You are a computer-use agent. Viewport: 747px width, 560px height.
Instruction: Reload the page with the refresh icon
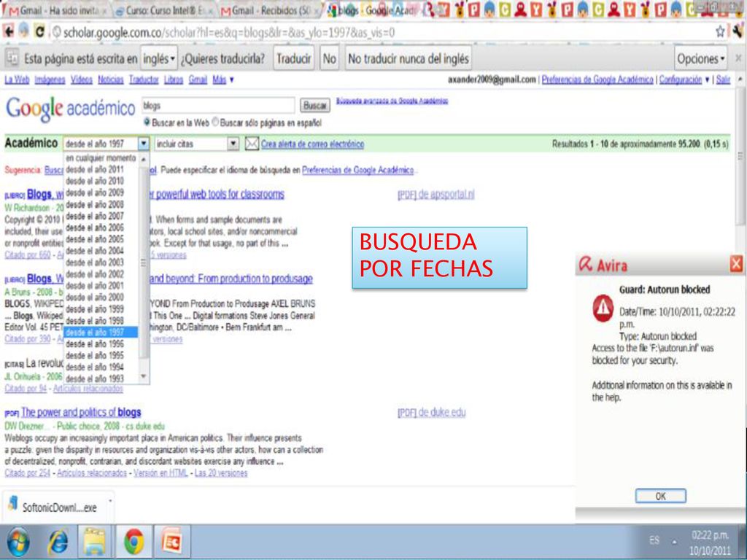point(39,32)
